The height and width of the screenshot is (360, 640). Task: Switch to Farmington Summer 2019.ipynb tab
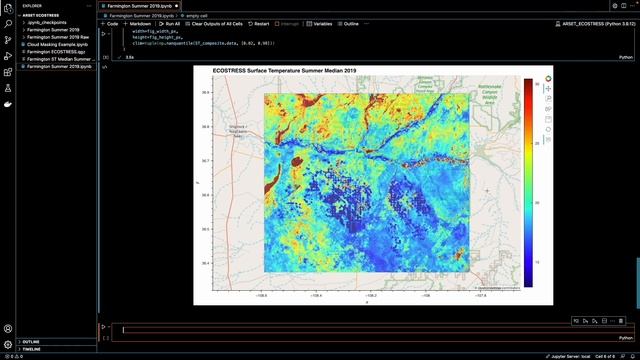[x=140, y=6]
